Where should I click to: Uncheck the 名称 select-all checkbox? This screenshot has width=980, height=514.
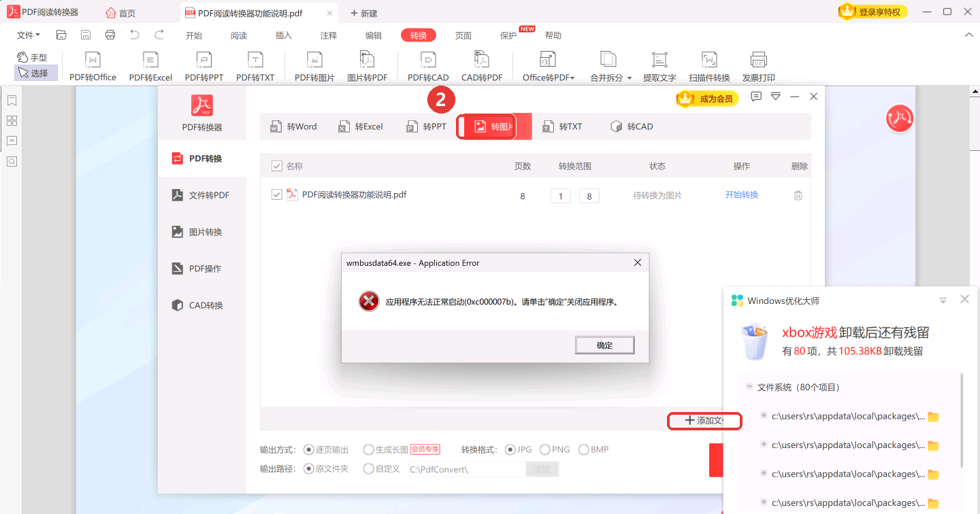point(277,166)
